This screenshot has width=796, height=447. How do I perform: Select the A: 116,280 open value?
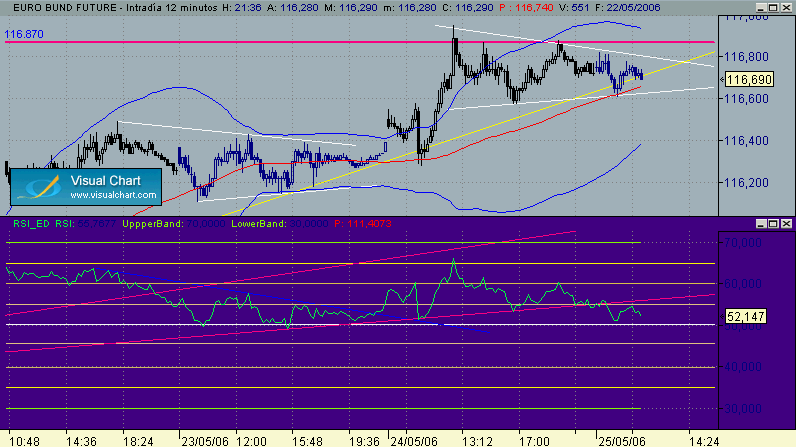(292, 8)
